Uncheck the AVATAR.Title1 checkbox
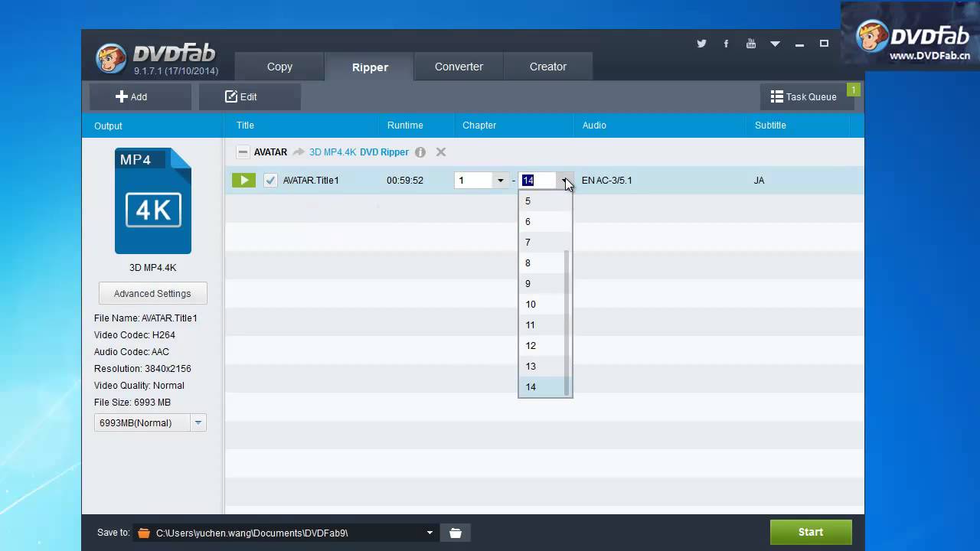The width and height of the screenshot is (980, 551). click(x=270, y=181)
